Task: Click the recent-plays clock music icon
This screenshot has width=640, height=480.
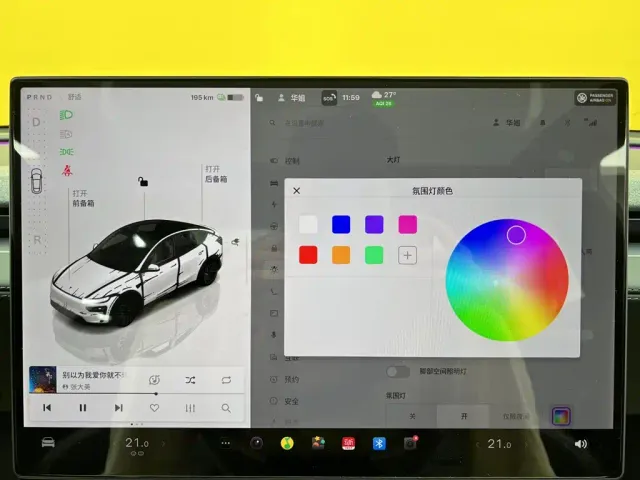Action: point(154,380)
